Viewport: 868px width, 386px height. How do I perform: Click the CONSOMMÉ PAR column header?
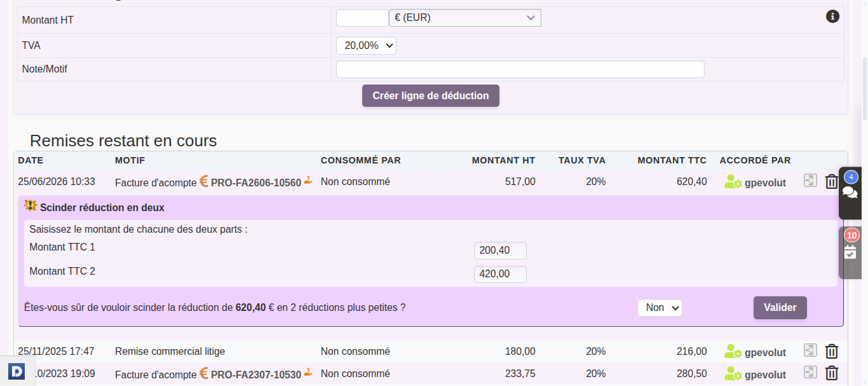[361, 160]
